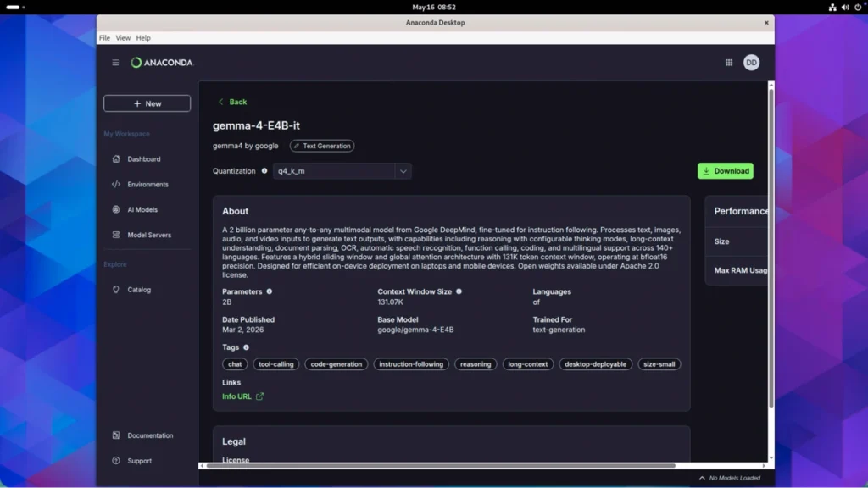The height and width of the screenshot is (488, 868).
Task: Click the Legal section heading
Action: 234,441
